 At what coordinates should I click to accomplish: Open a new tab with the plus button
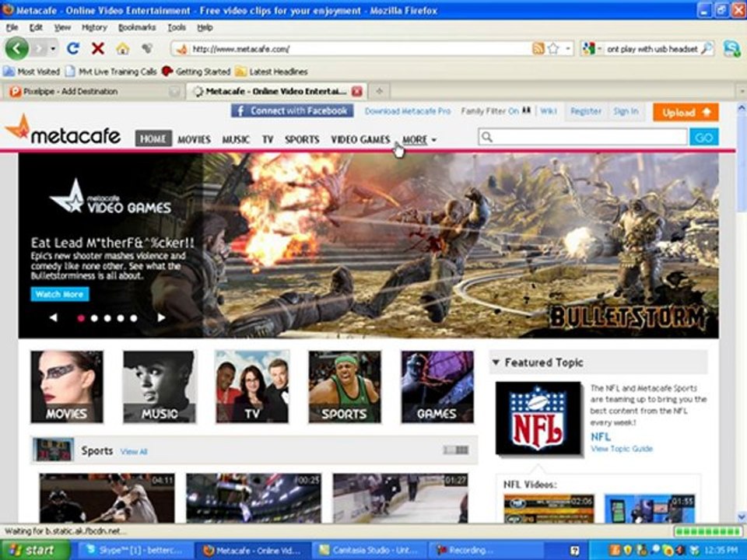click(x=379, y=92)
